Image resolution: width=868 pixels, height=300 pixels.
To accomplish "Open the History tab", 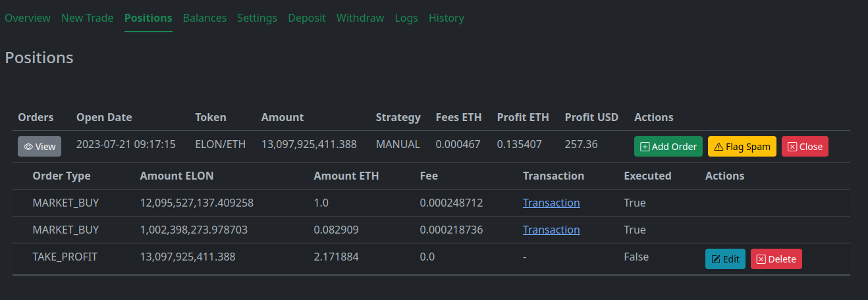I will (447, 18).
